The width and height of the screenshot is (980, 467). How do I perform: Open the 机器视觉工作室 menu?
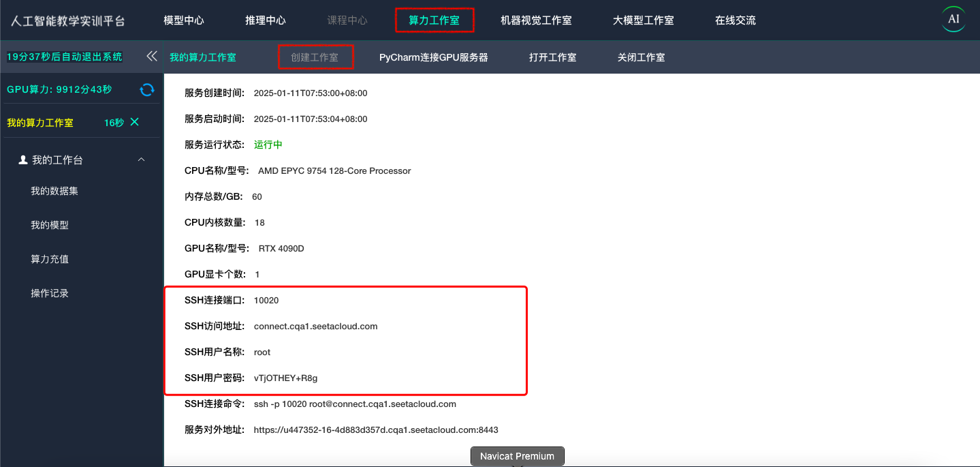coord(536,20)
